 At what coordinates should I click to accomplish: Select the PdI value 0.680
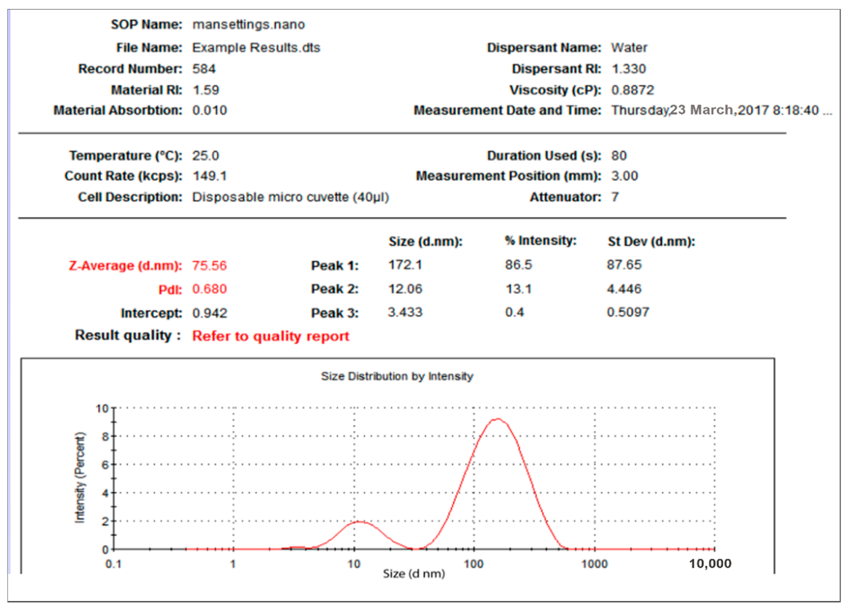pyautogui.click(x=210, y=289)
